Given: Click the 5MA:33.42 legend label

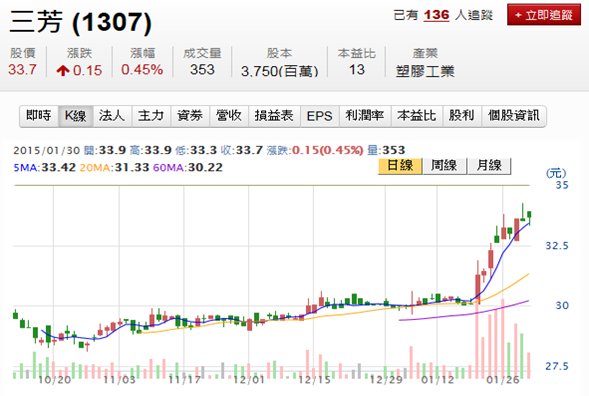Looking at the screenshot, I should point(45,167).
